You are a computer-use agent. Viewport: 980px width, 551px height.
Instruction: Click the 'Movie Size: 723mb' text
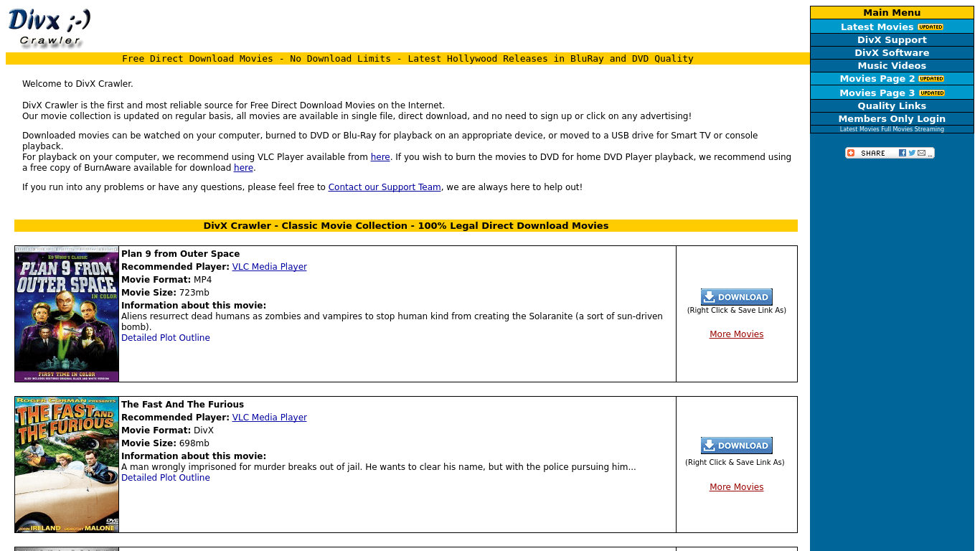(166, 293)
